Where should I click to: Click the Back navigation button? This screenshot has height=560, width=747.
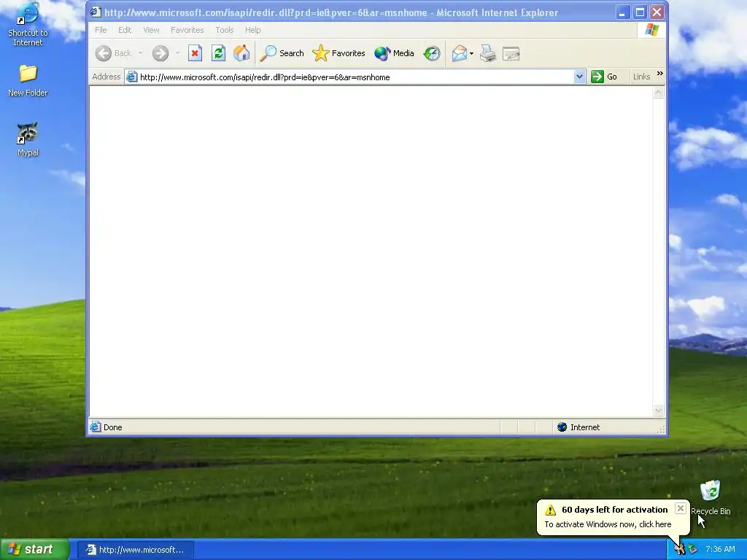(x=113, y=53)
